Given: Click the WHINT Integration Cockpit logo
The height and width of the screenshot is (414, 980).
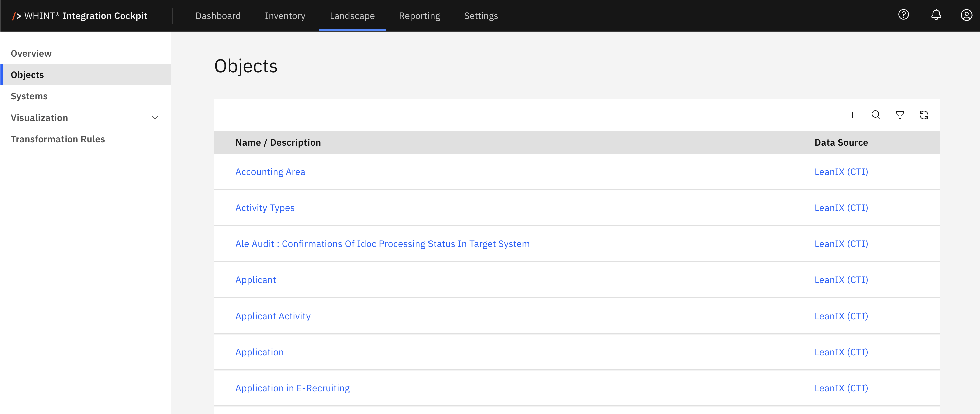Looking at the screenshot, I should [80, 16].
